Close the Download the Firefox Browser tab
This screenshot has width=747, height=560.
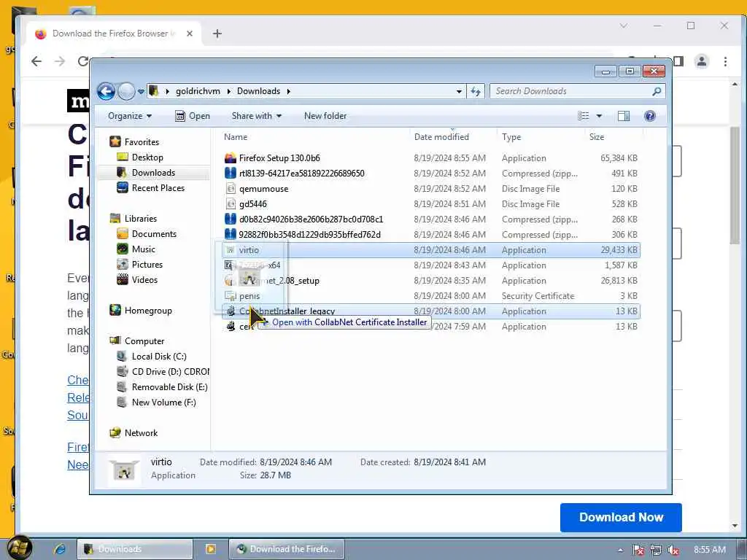tap(190, 34)
